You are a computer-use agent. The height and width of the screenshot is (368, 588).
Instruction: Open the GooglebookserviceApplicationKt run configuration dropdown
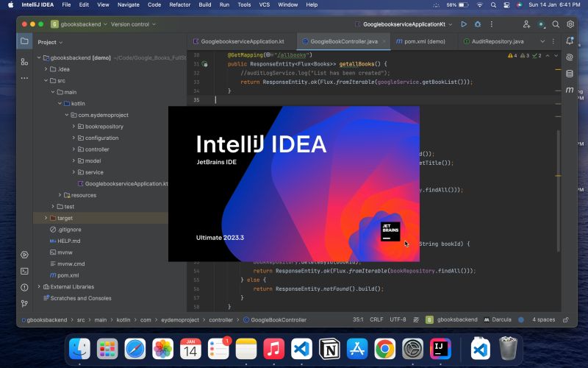(409, 24)
